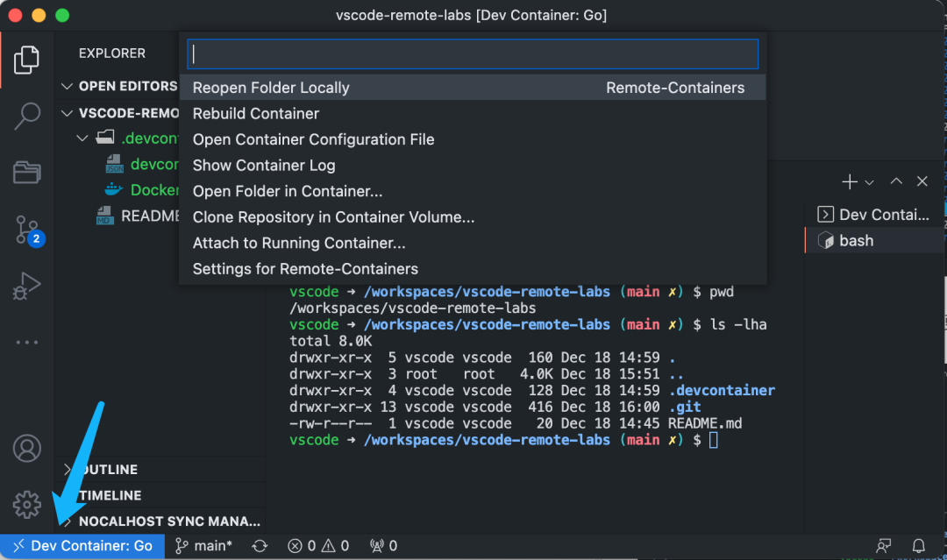This screenshot has width=947, height=560.
Task: Maximize the panel with up chevron
Action: click(896, 181)
